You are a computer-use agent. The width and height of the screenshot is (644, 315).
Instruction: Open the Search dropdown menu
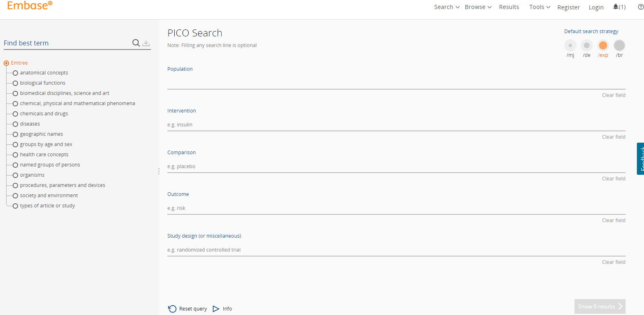coord(446,7)
